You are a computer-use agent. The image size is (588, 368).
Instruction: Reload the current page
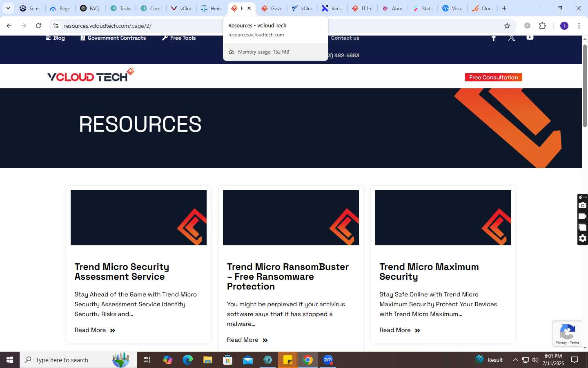pos(38,26)
